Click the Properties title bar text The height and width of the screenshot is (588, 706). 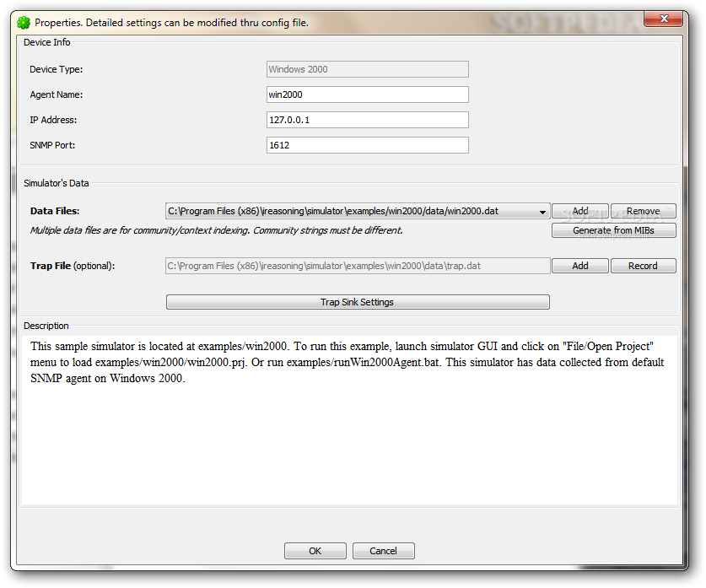tap(171, 23)
